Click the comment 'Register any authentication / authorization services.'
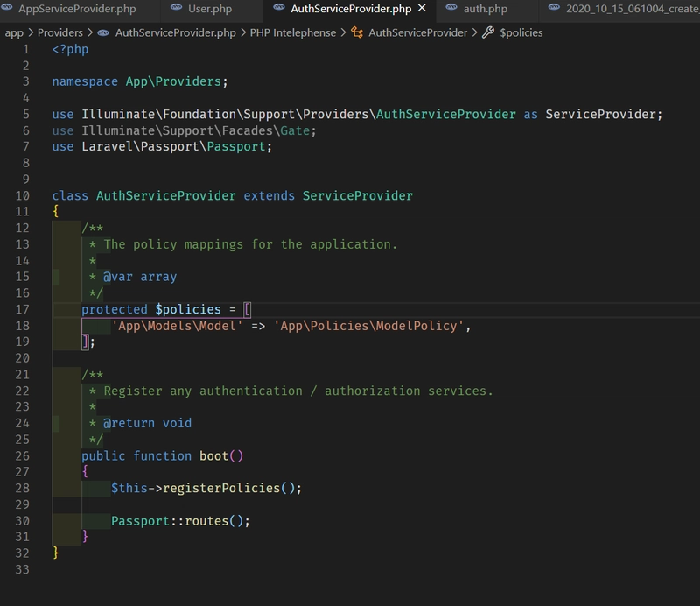700x606 pixels. click(298, 391)
